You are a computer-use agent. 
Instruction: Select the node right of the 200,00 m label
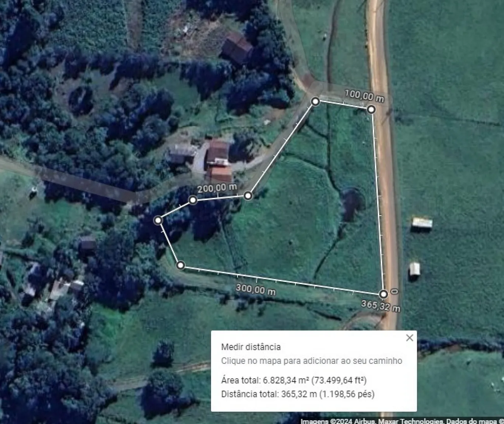248,195
